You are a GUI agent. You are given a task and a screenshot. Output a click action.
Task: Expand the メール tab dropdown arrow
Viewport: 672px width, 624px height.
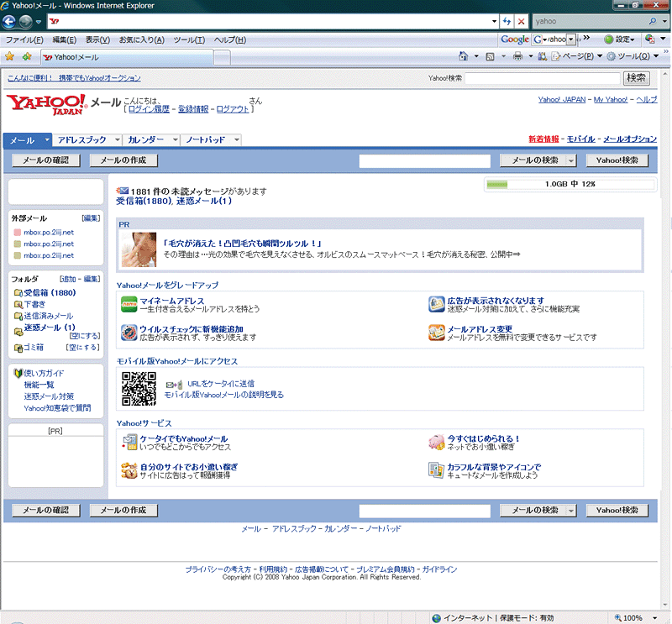pyautogui.click(x=47, y=139)
